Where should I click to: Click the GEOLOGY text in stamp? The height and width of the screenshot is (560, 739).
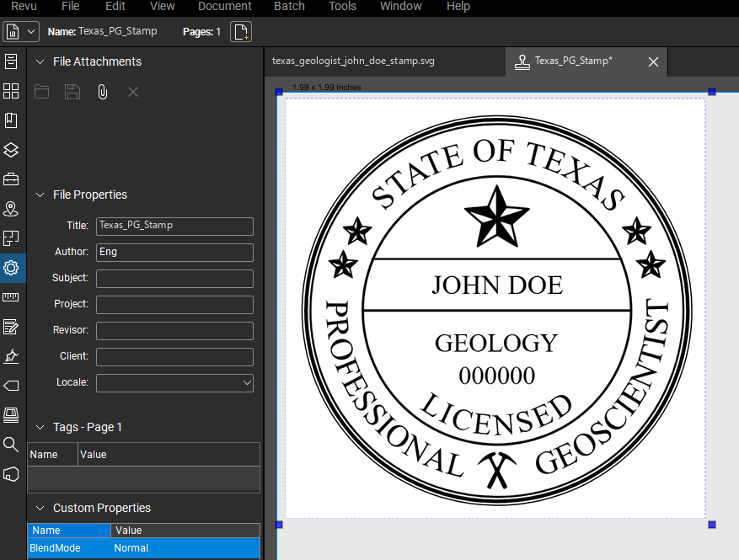496,343
